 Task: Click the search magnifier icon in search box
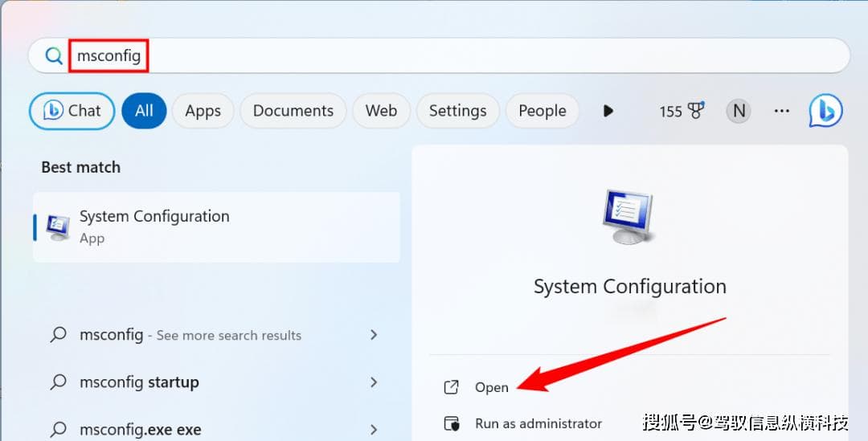pyautogui.click(x=54, y=55)
